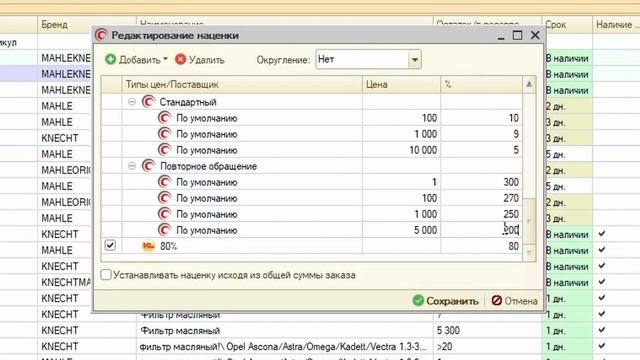This screenshot has height=360, width=640.
Task: Select the Повторное обращение group icon
Action: coord(148,166)
